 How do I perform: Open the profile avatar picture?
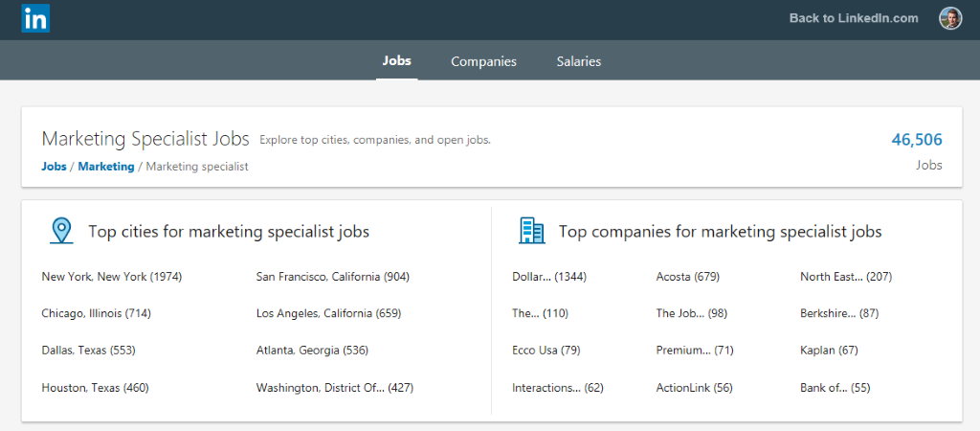[950, 19]
